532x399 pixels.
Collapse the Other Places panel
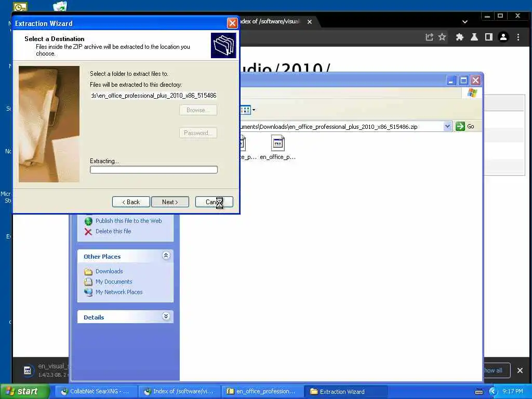[166, 256]
